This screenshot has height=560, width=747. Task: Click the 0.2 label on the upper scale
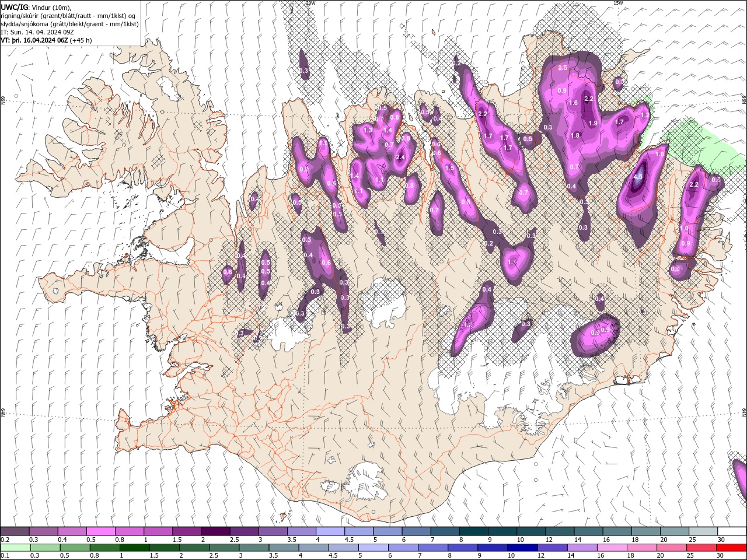click(5, 540)
